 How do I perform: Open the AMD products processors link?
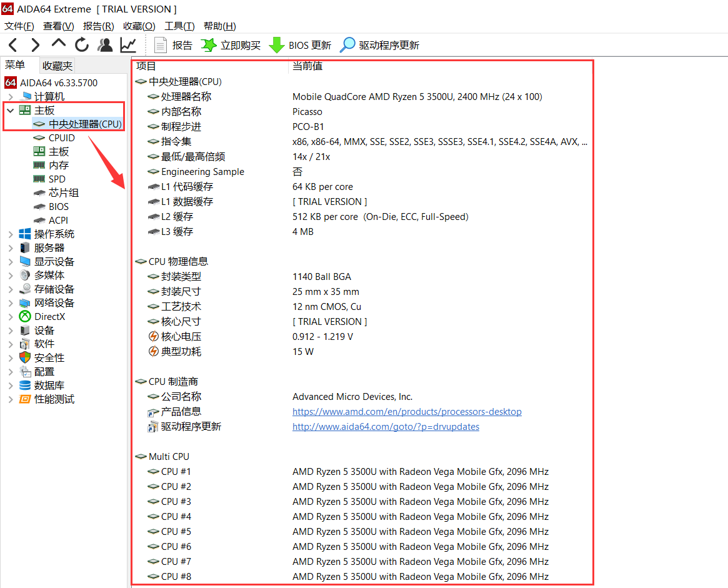[407, 411]
